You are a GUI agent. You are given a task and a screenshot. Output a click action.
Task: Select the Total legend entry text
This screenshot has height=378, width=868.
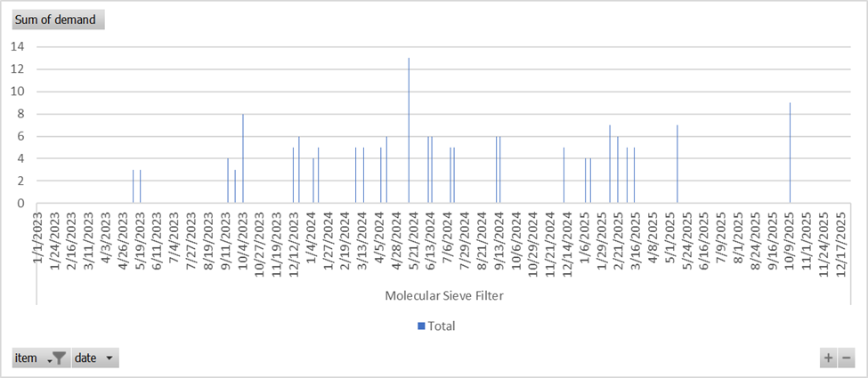pos(442,326)
